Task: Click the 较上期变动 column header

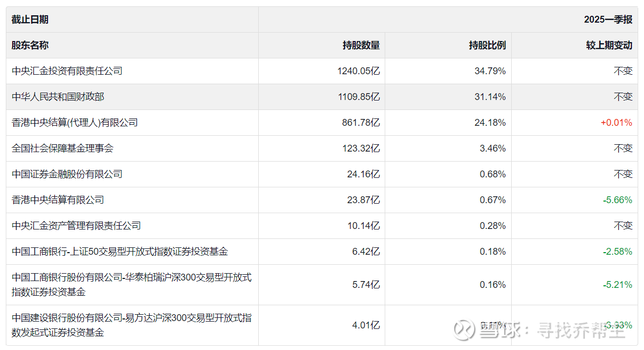Action: [x=609, y=45]
